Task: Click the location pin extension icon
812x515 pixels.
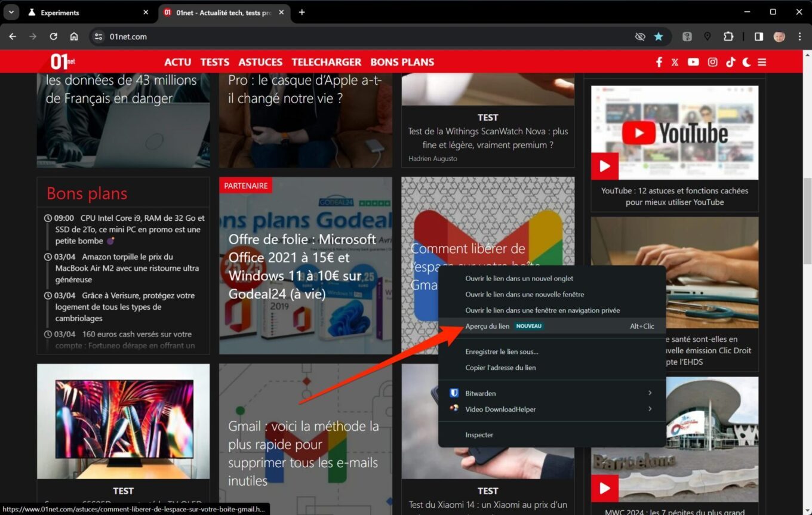Action: coord(708,36)
